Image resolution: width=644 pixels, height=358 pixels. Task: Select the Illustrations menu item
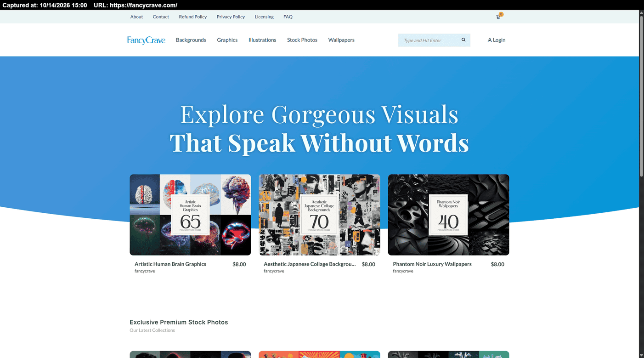262,40
